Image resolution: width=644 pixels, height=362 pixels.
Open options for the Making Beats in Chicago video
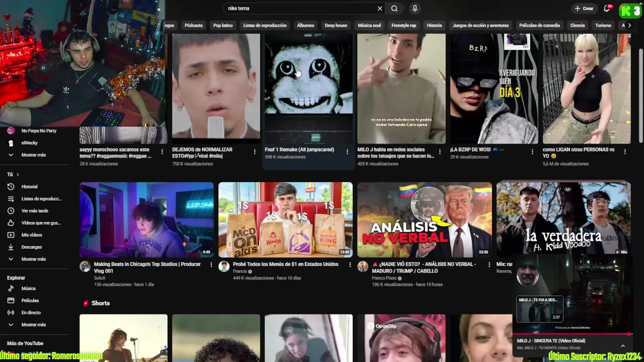[211, 265]
